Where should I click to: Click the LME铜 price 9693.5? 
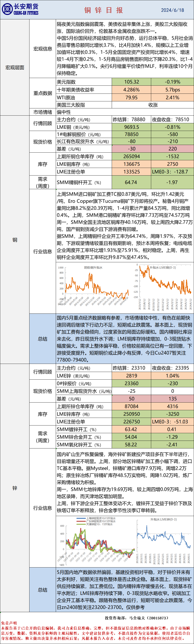coord(131,127)
